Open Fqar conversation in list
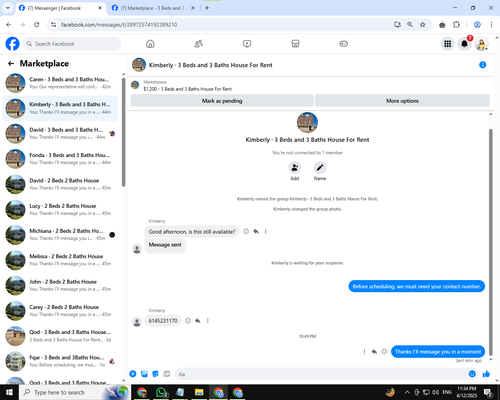Image resolution: width=500 pixels, height=400 pixels. click(x=60, y=361)
